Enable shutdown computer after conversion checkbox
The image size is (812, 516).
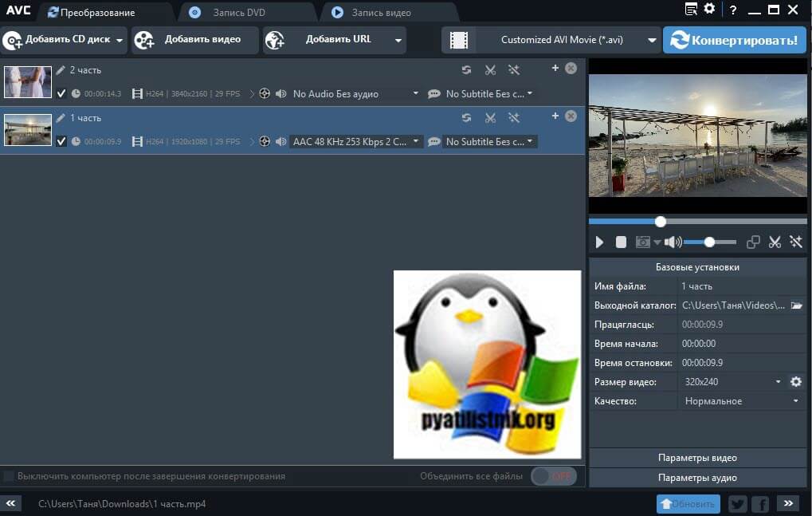coord(9,476)
